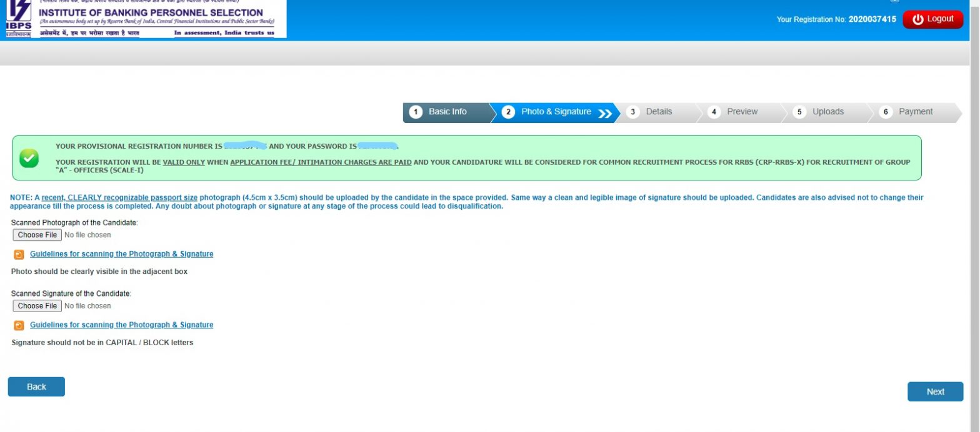Screen dimensions: 980x432
Task: Click the Back button
Action: (36, 387)
